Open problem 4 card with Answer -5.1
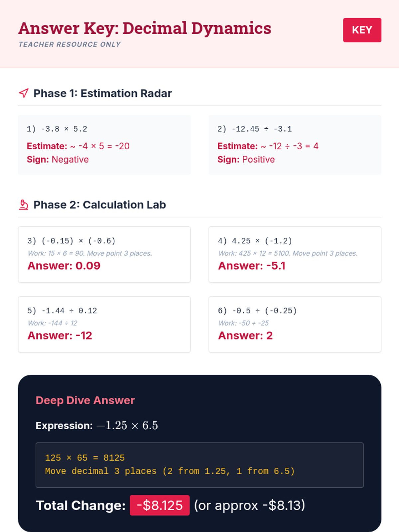 (295, 255)
